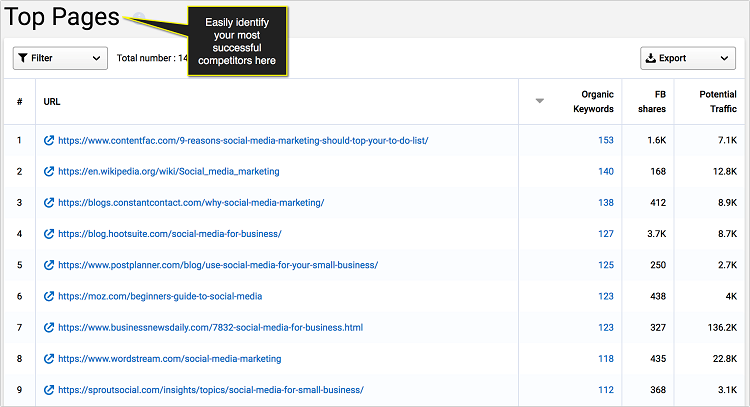Viewport: 750px width, 407px height.
Task: Click 140 organic keywords for Wikipedia
Action: click(x=605, y=172)
